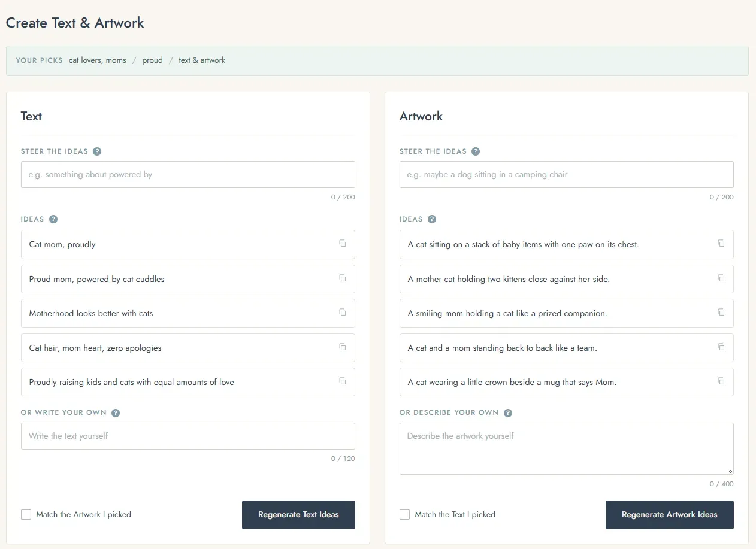
Task: Copy the baby items stack artwork idea
Action: pyautogui.click(x=721, y=243)
